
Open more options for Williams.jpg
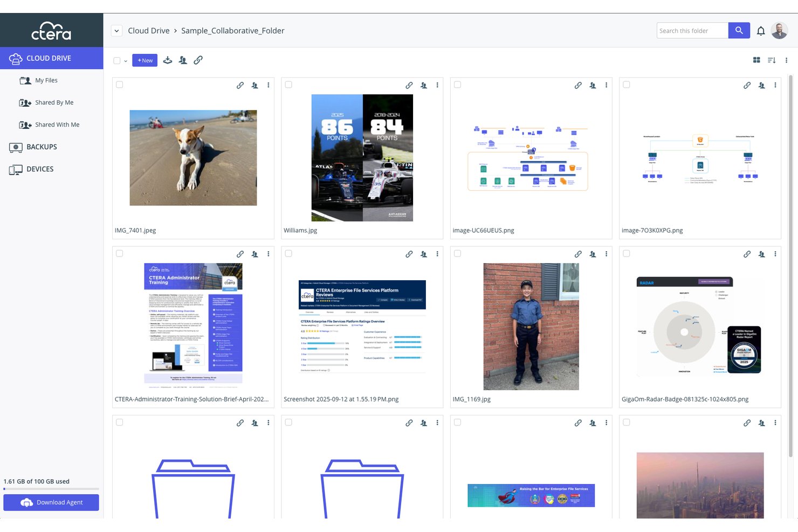coord(437,85)
